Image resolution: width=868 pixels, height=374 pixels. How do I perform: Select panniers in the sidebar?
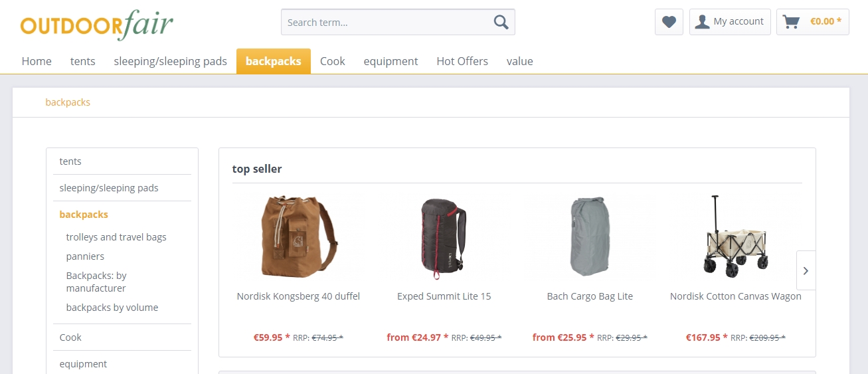pos(85,256)
